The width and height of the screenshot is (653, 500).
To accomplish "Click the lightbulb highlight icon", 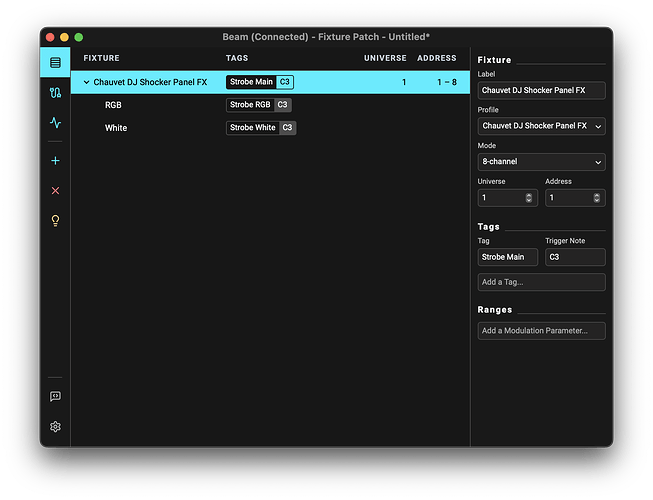I will coord(55,221).
